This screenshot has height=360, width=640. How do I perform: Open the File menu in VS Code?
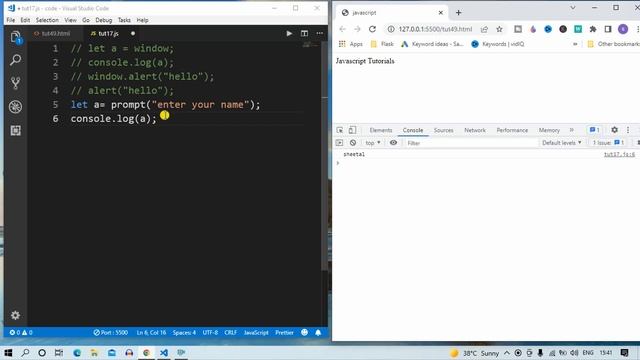pos(11,20)
